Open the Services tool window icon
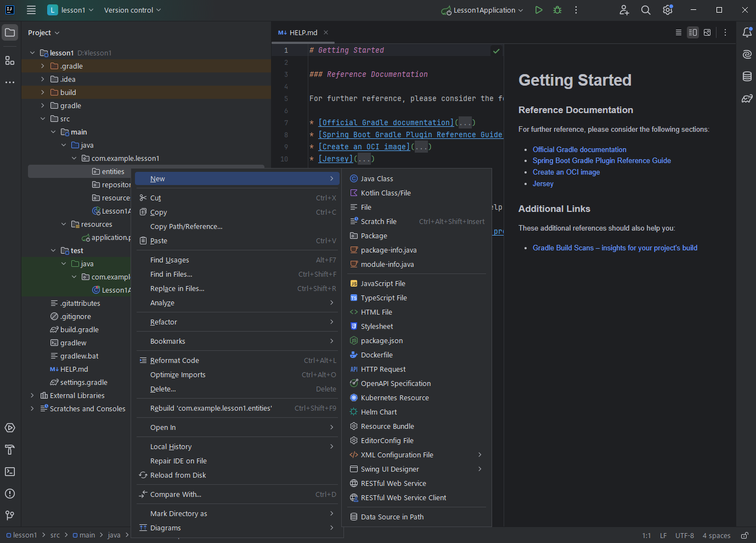Image resolution: width=756 pixels, height=543 pixels. click(x=10, y=428)
